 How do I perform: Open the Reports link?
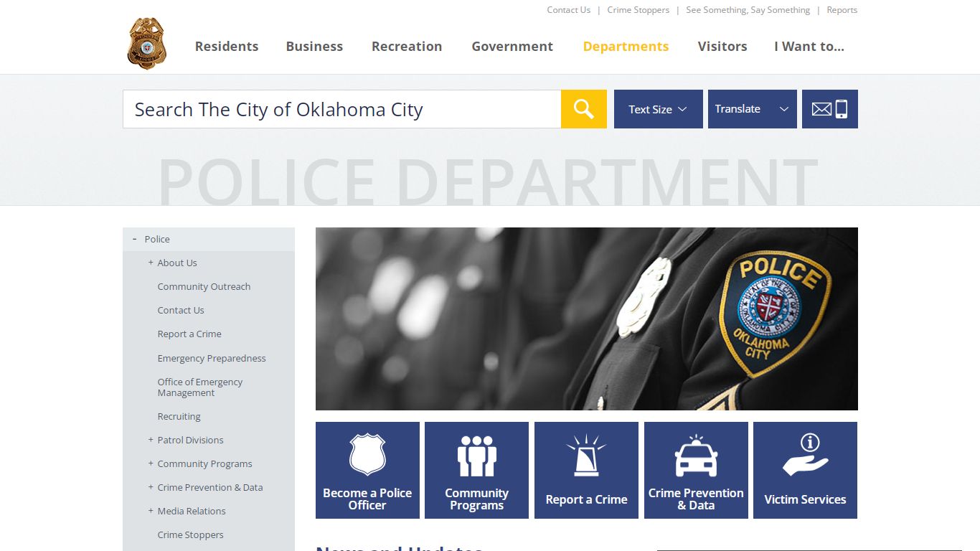tap(842, 10)
